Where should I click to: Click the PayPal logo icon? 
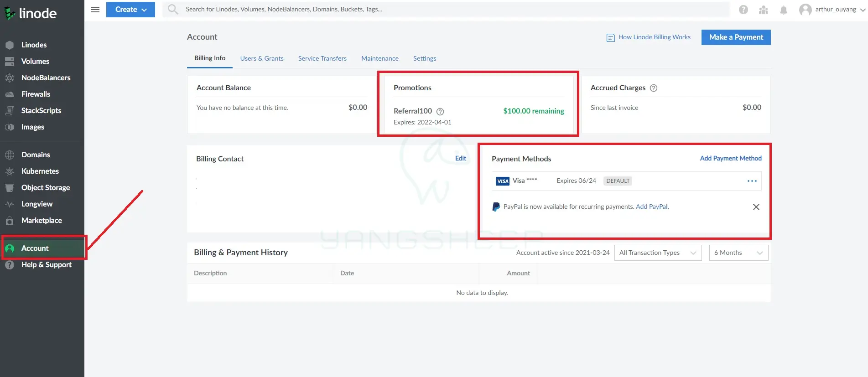[496, 207]
